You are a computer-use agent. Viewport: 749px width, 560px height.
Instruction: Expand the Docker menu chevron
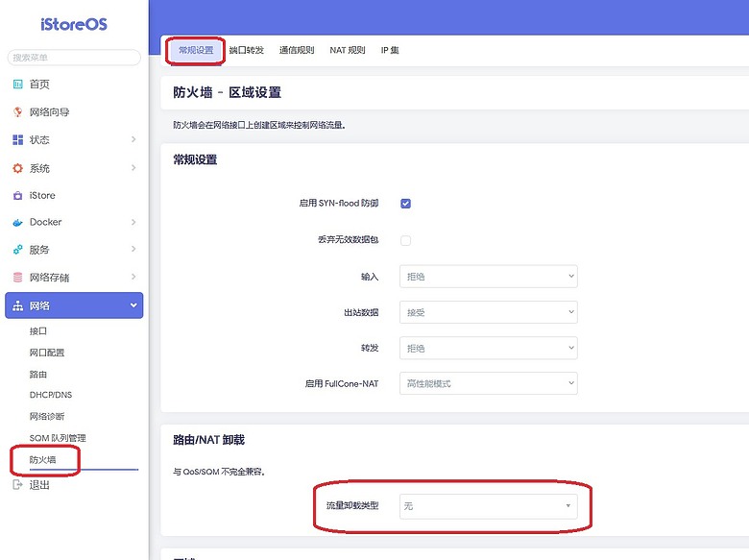133,222
